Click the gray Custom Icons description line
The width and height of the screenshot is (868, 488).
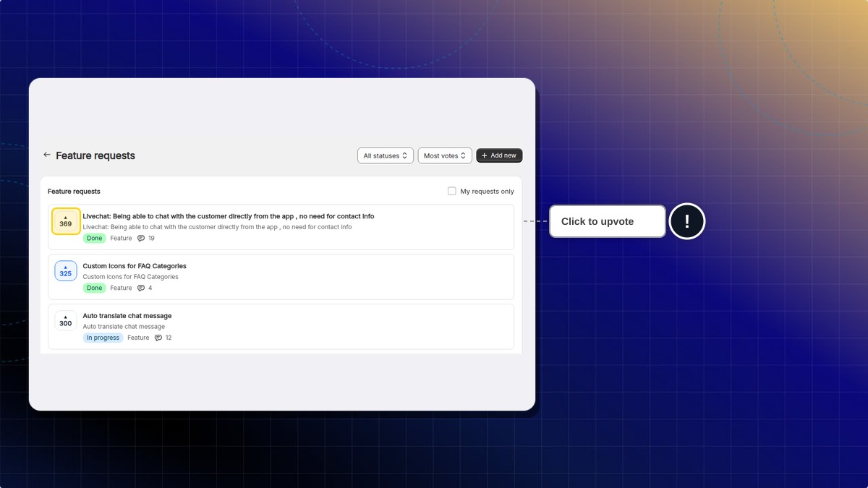[130, 277]
